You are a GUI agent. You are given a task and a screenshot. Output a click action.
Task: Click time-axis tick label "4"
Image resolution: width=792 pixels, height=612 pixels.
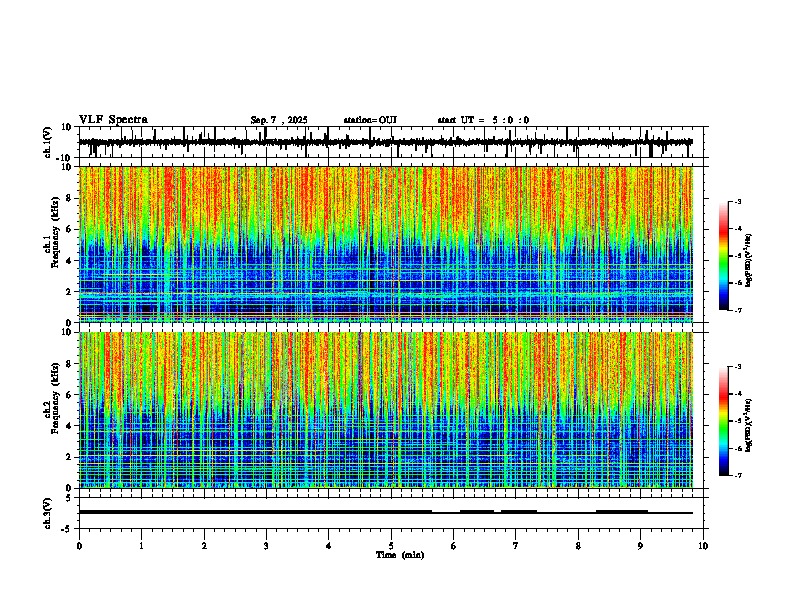coord(329,546)
